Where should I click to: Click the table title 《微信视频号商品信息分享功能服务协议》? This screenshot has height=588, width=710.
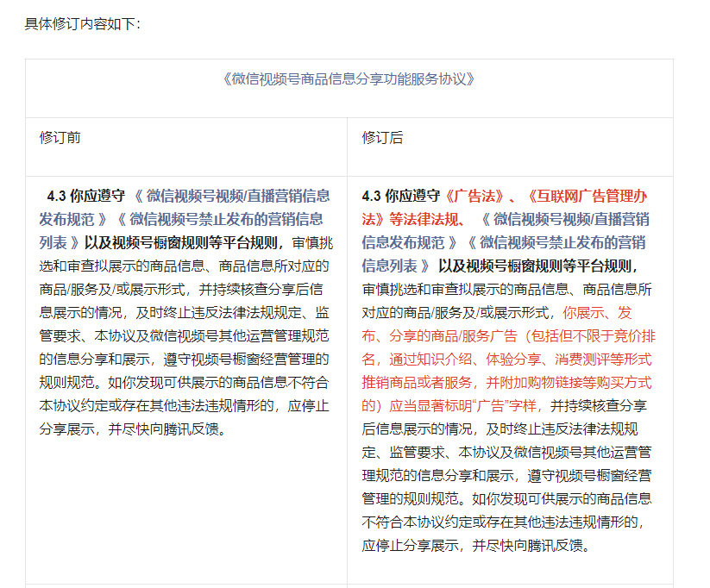coord(349,79)
